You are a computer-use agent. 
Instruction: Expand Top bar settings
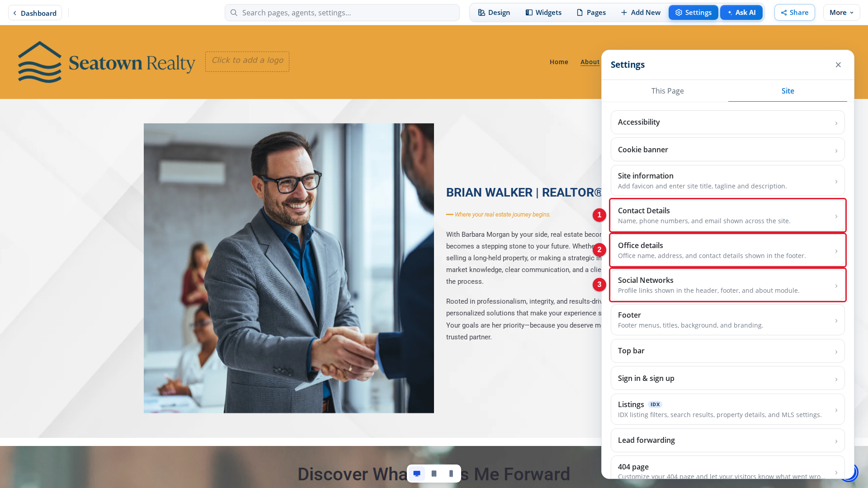coord(727,351)
